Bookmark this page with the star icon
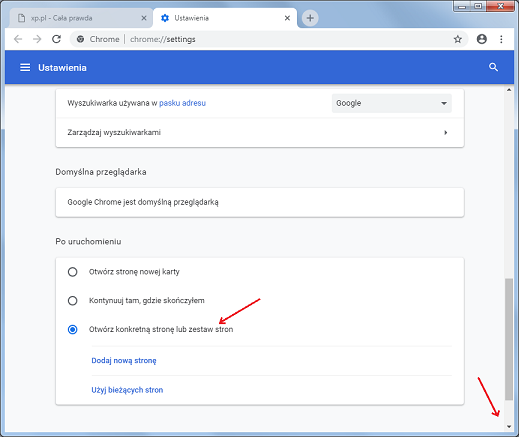The height and width of the screenshot is (437, 519). click(x=458, y=39)
